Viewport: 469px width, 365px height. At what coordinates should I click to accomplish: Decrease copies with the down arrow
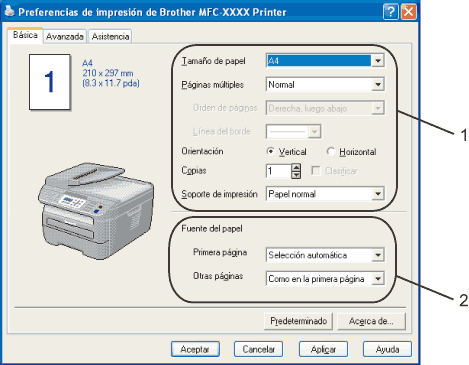coord(296,175)
